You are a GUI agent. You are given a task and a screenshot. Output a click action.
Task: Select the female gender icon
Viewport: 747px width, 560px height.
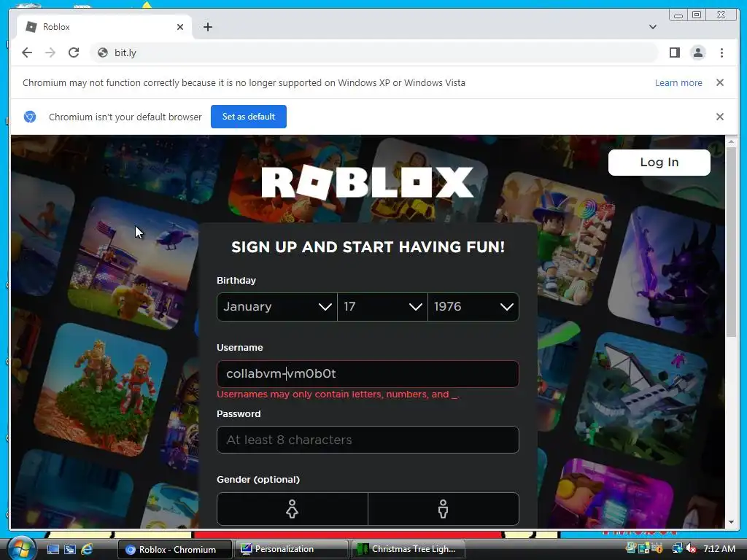coord(292,509)
